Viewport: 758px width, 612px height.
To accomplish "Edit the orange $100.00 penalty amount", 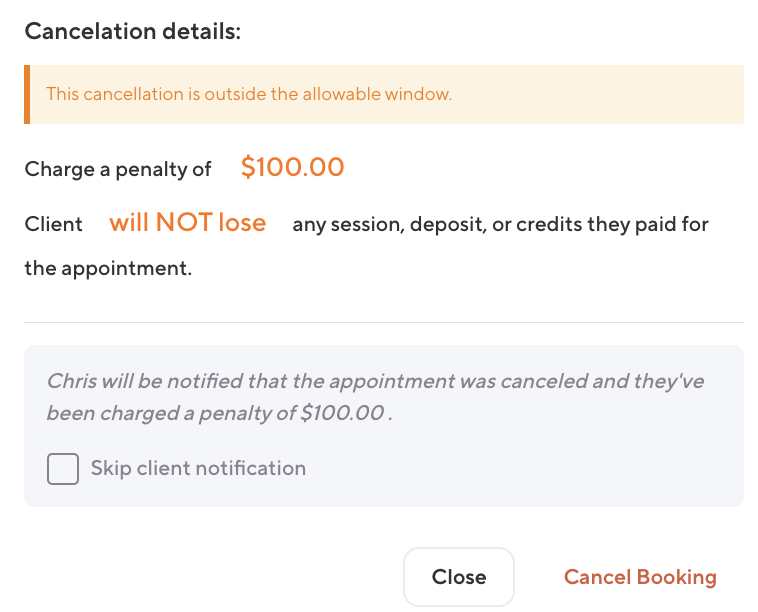I will click(x=292, y=167).
